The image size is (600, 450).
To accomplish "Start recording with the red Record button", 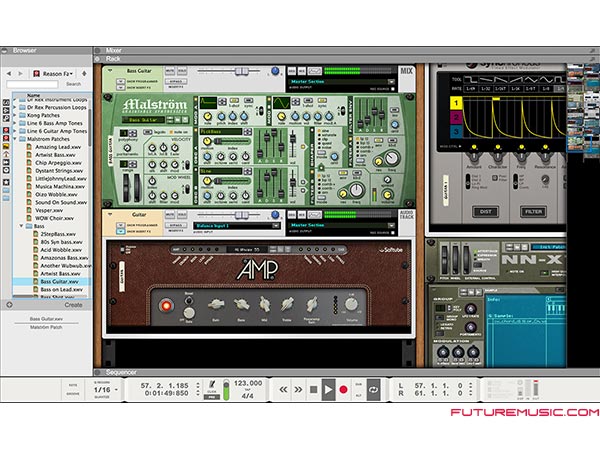I will [343, 390].
